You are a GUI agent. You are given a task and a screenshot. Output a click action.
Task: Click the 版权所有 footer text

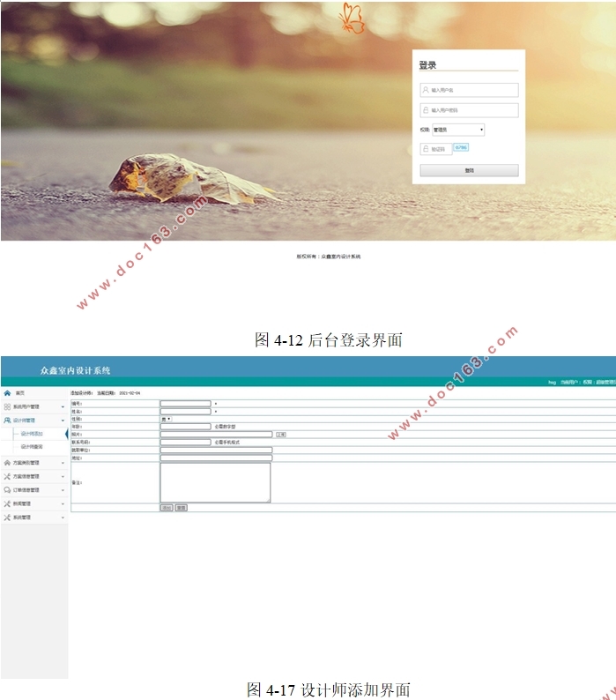tap(329, 257)
